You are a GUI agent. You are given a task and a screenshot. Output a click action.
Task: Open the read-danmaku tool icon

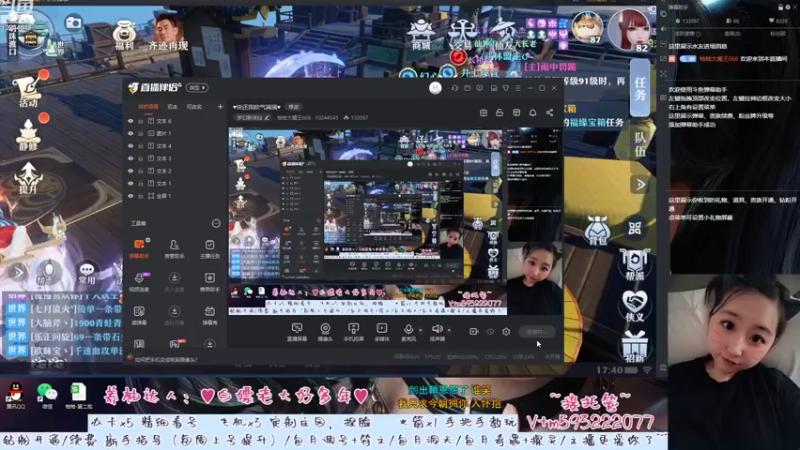[139, 315]
